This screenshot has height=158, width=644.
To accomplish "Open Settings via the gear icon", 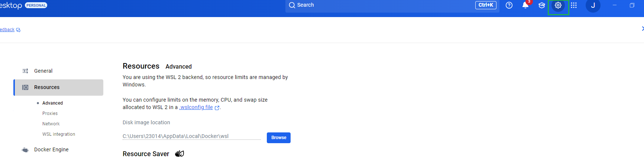I will click(x=558, y=5).
